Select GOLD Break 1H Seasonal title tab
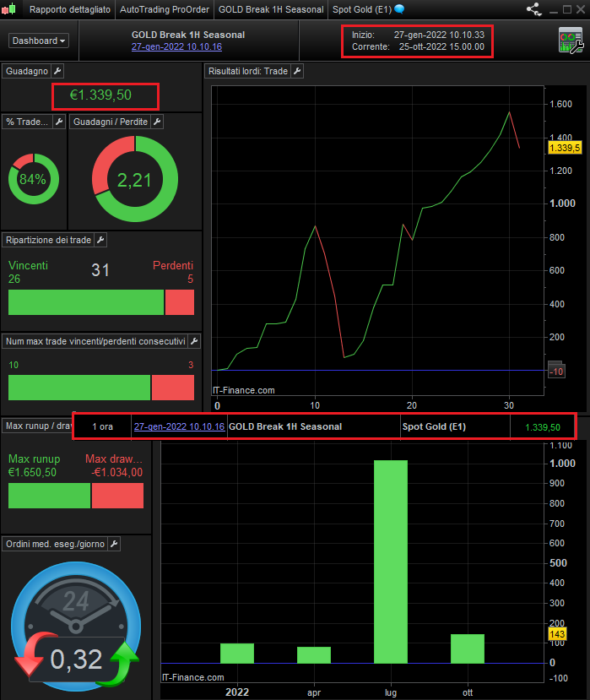The width and height of the screenshot is (590, 700). click(x=271, y=9)
